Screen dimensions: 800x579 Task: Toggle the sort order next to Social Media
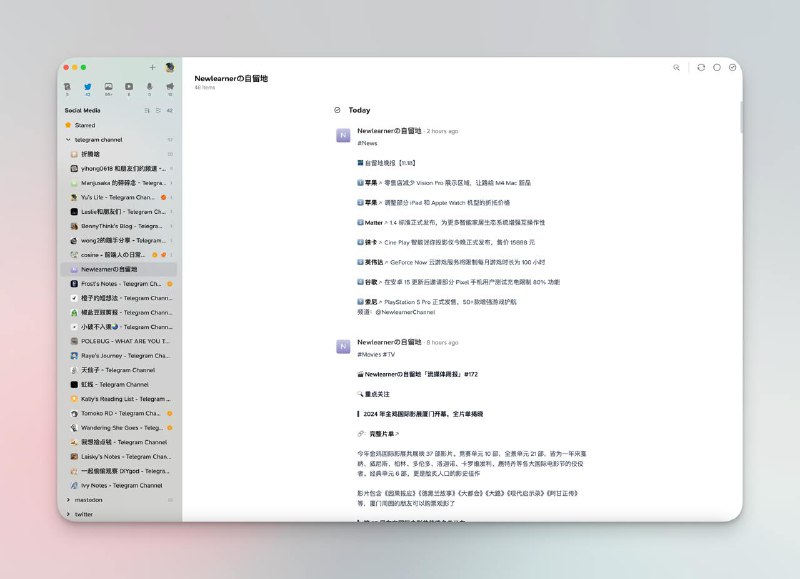(148, 110)
